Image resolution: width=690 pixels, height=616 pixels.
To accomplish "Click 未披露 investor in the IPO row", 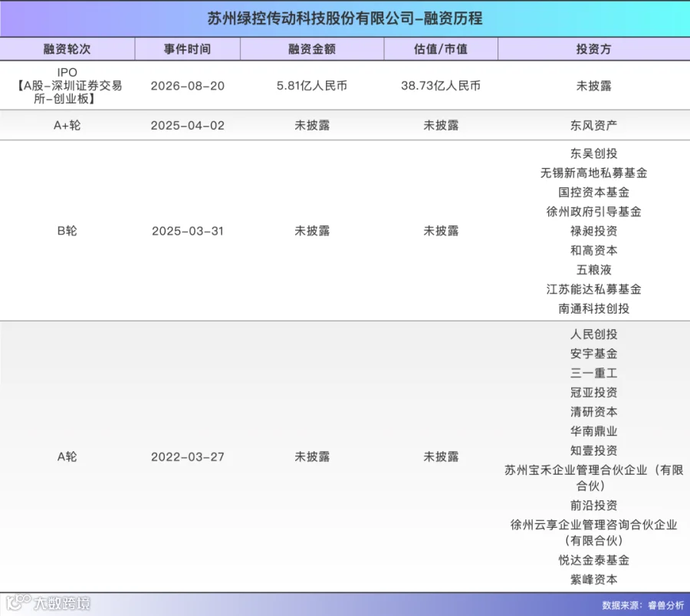I will coord(593,86).
